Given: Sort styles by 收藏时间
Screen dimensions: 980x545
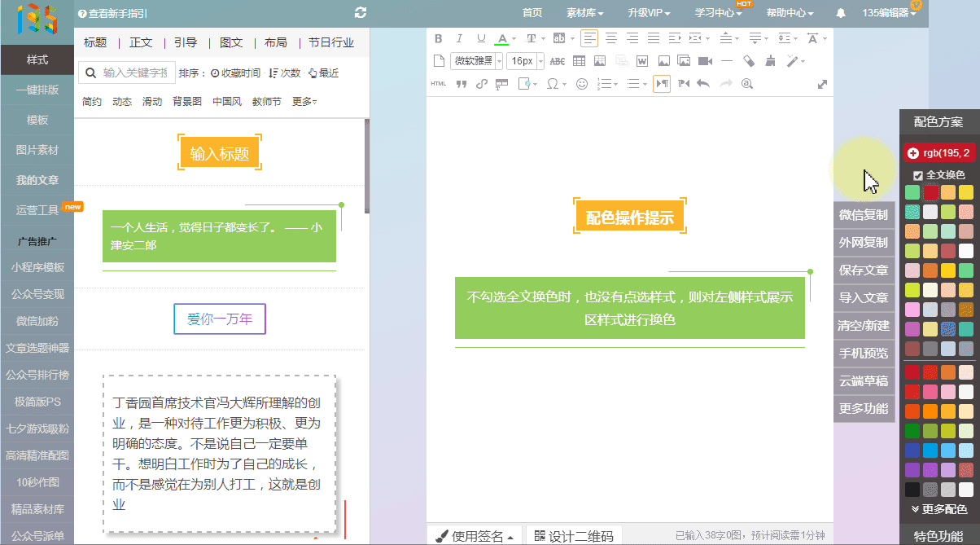Looking at the screenshot, I should pyautogui.click(x=236, y=73).
